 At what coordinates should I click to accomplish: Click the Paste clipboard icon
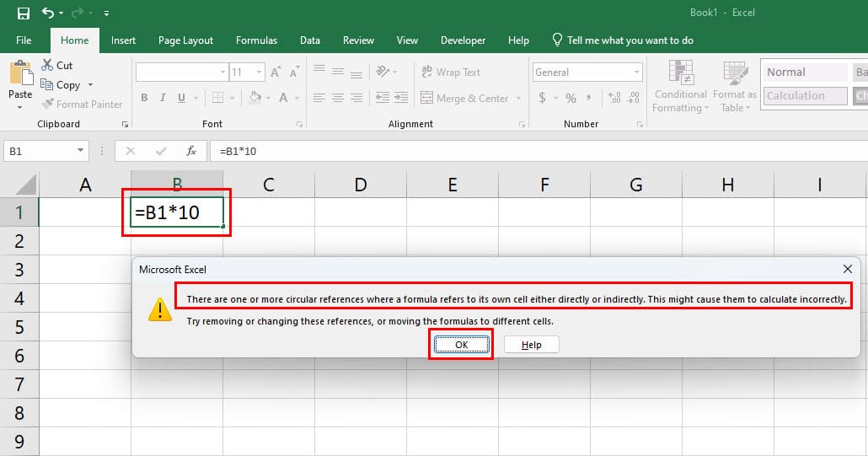(x=20, y=73)
